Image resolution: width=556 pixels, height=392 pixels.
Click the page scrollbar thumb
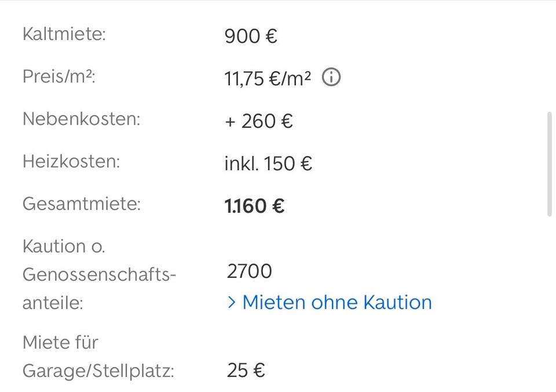coord(550,164)
